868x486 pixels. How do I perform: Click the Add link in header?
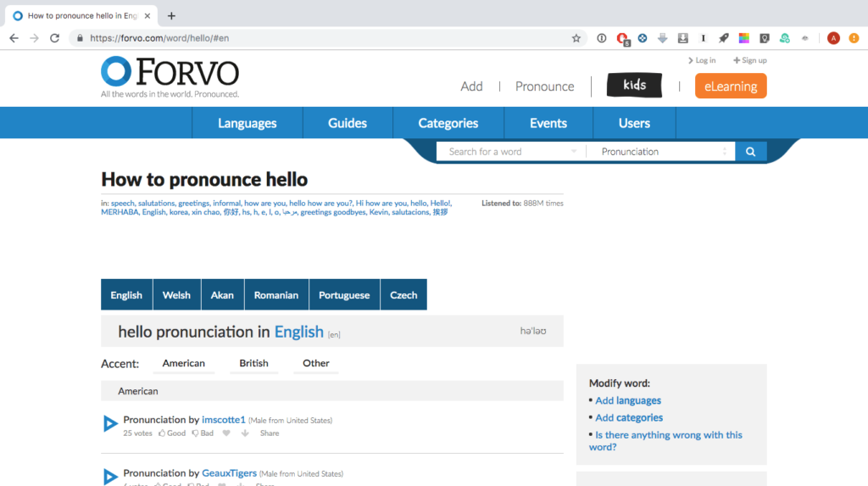471,87
